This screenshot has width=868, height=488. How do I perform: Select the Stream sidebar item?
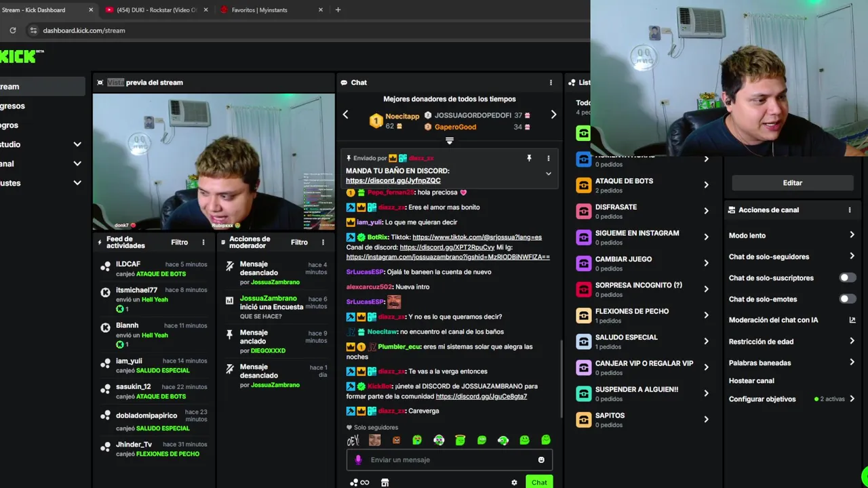click(x=42, y=87)
